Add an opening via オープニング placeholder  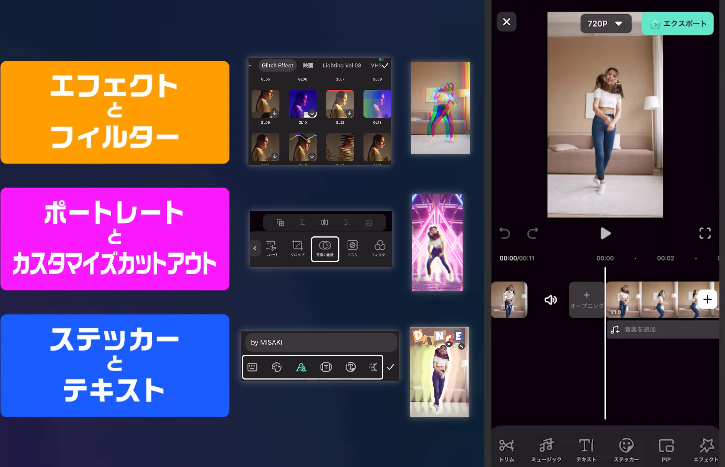586,300
